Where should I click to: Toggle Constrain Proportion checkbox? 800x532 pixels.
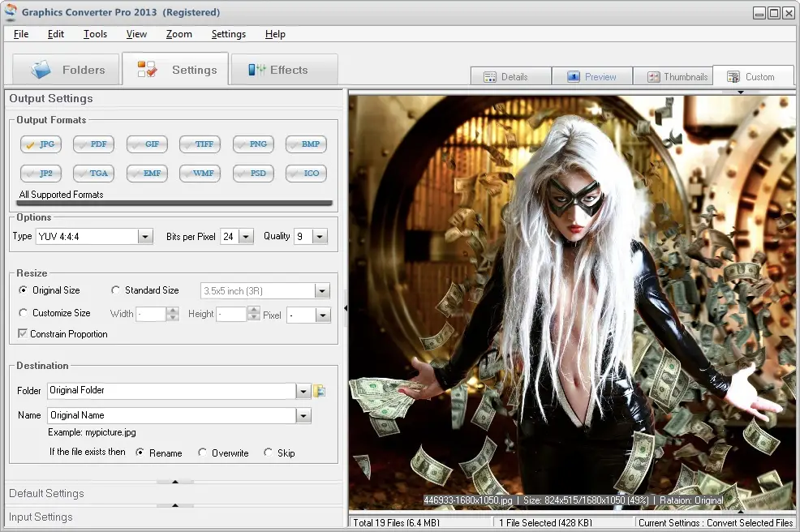coord(23,333)
